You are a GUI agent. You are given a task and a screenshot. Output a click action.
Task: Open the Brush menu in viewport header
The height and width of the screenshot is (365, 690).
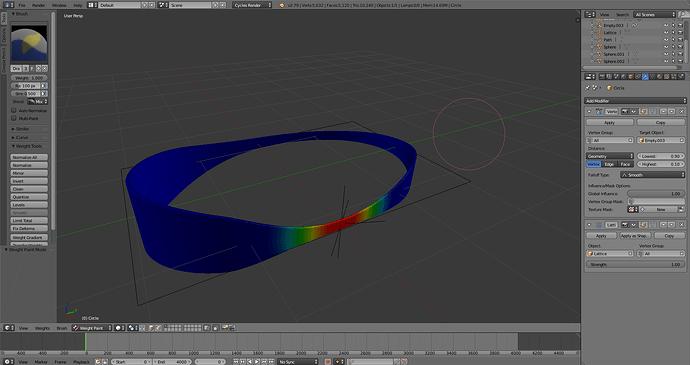point(62,328)
